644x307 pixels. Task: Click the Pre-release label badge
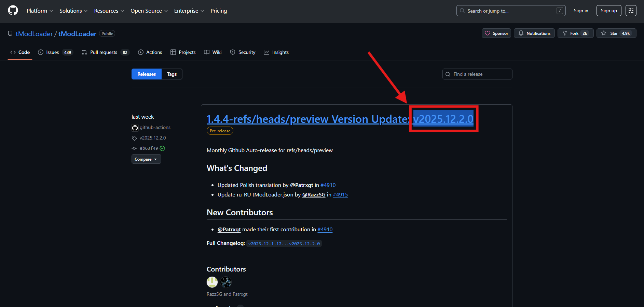coord(220,131)
